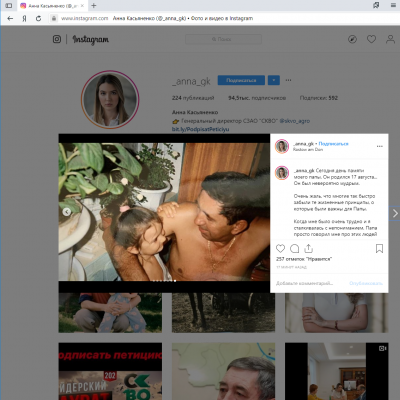The image size is (400, 400).
Task: Click the Instagram camera logo icon
Action: tap(57, 39)
